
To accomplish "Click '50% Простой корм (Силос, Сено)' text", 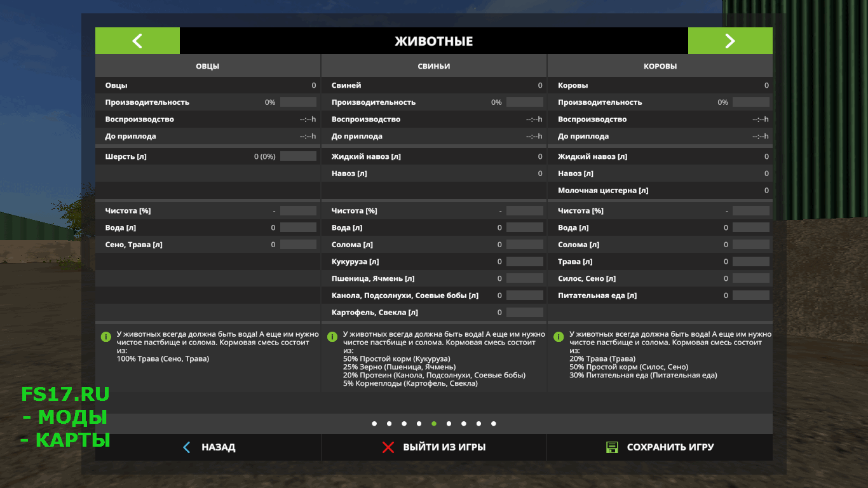I will point(628,367).
